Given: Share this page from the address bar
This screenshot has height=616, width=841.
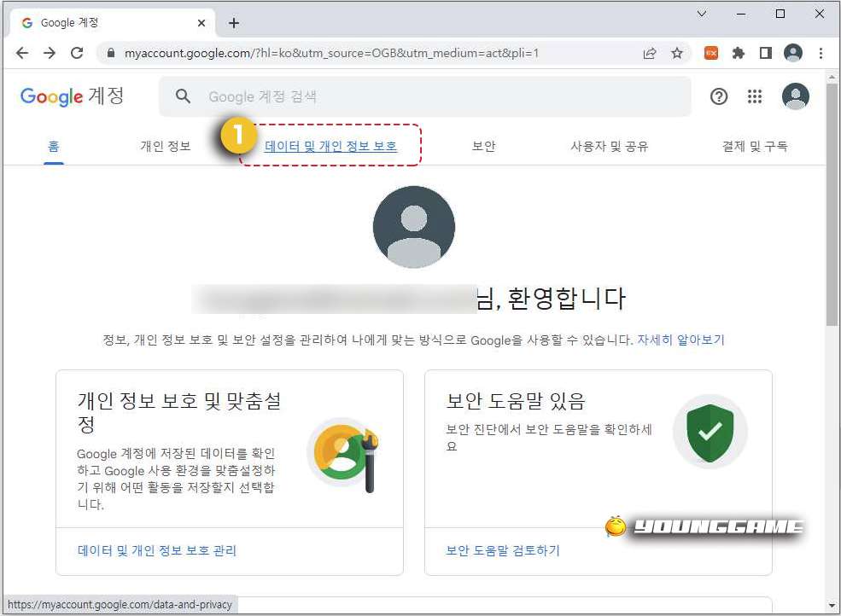Looking at the screenshot, I should 650,53.
